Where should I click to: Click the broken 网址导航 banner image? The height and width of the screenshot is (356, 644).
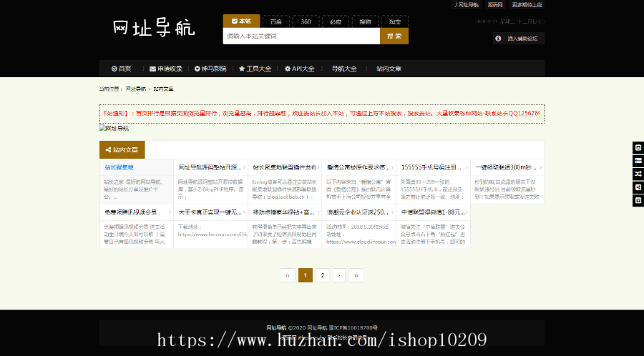114,129
